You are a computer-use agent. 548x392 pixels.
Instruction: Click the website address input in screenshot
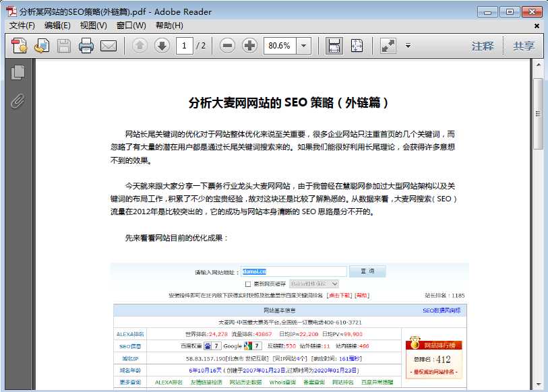294,271
